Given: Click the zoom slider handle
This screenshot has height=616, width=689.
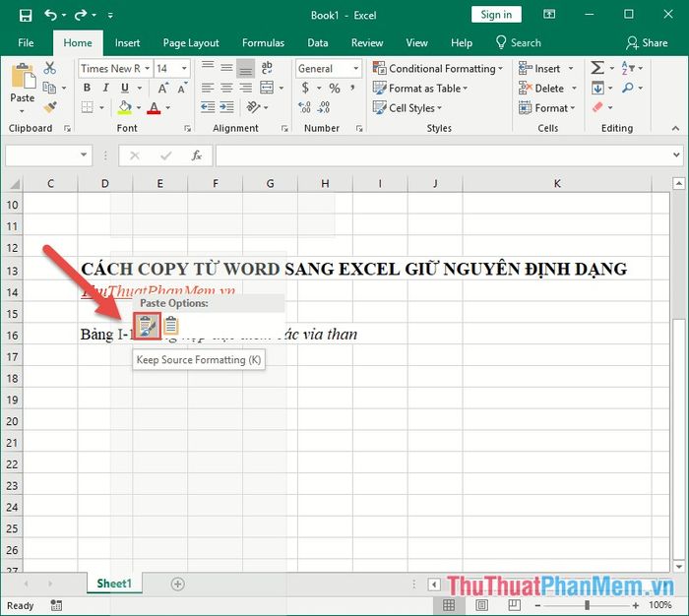Looking at the screenshot, I should click(x=587, y=605).
